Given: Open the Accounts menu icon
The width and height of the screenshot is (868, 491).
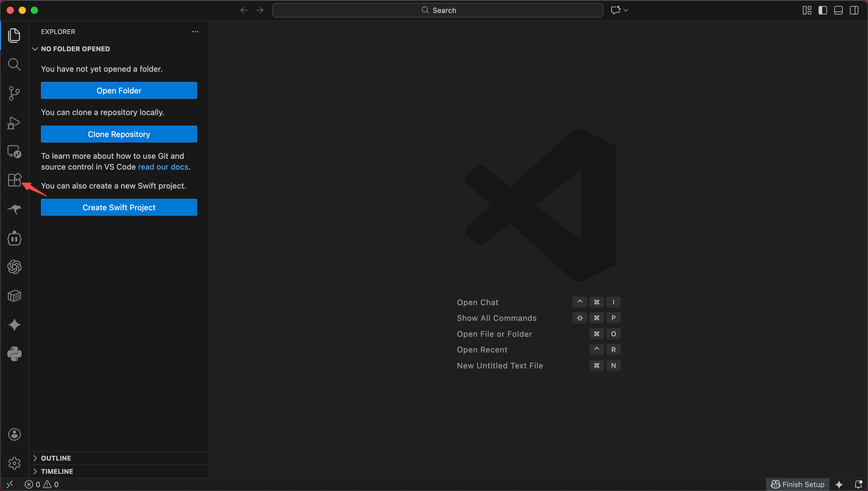Looking at the screenshot, I should pyautogui.click(x=14, y=434).
